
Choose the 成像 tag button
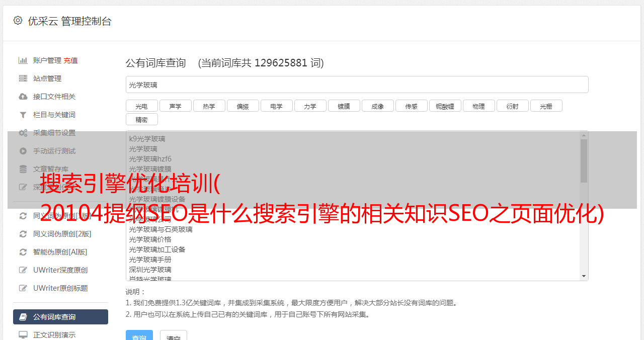[377, 106]
